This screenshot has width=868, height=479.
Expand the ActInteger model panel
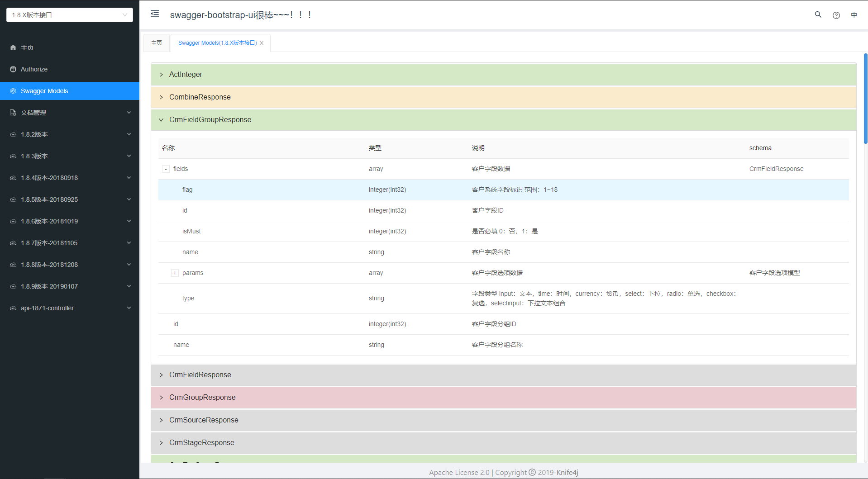coord(503,75)
